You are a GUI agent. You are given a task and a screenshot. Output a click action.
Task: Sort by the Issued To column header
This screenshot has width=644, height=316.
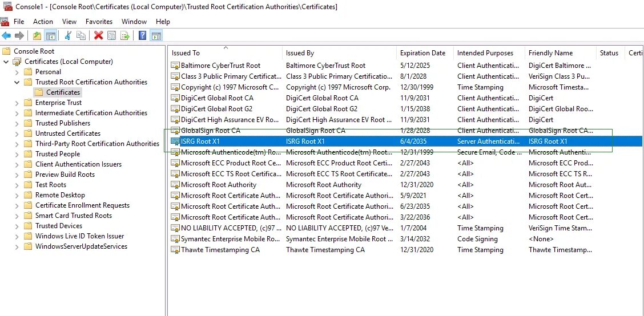pos(225,53)
